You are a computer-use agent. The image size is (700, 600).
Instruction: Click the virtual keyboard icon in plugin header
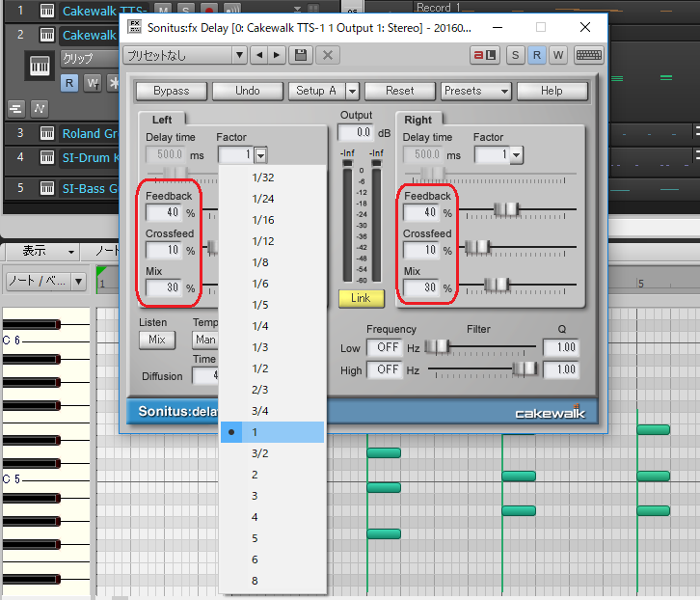(589, 55)
